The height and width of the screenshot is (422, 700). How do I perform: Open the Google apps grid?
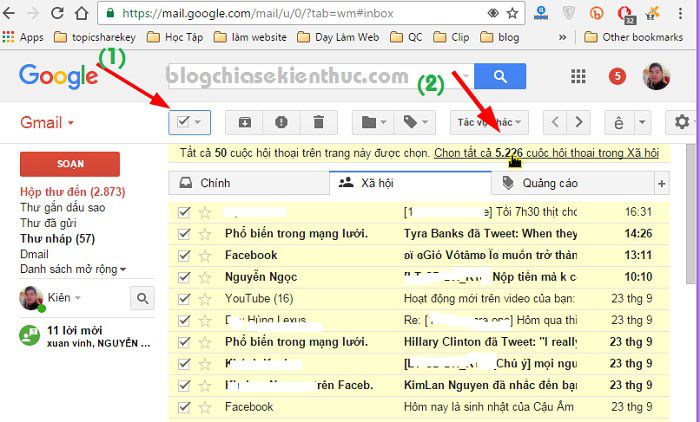point(578,76)
